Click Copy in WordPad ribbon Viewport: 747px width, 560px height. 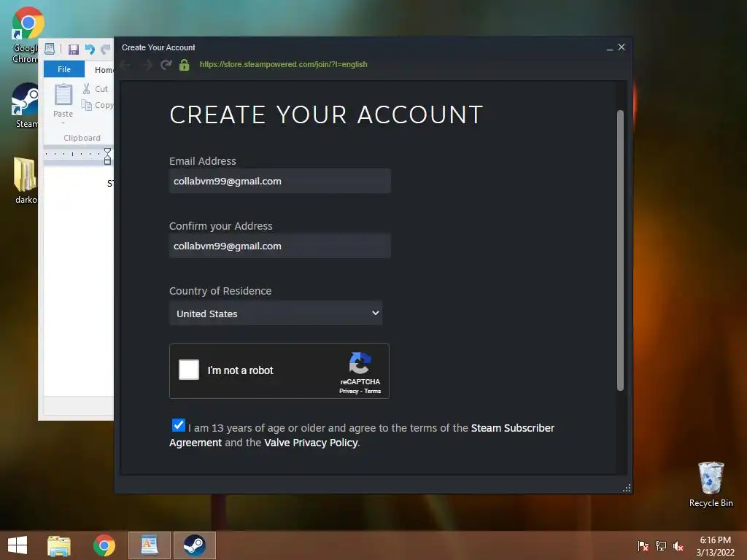point(98,105)
